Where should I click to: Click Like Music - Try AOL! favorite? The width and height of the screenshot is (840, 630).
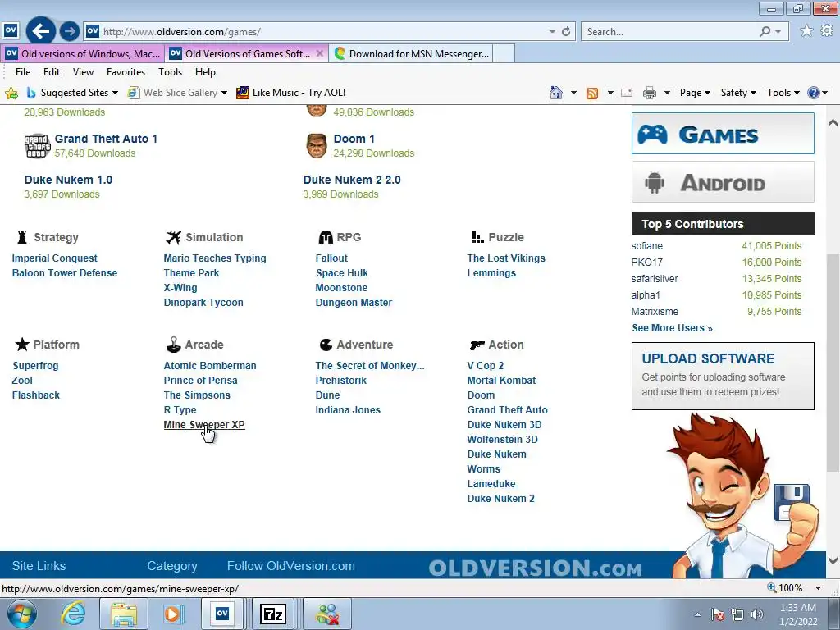pos(291,93)
